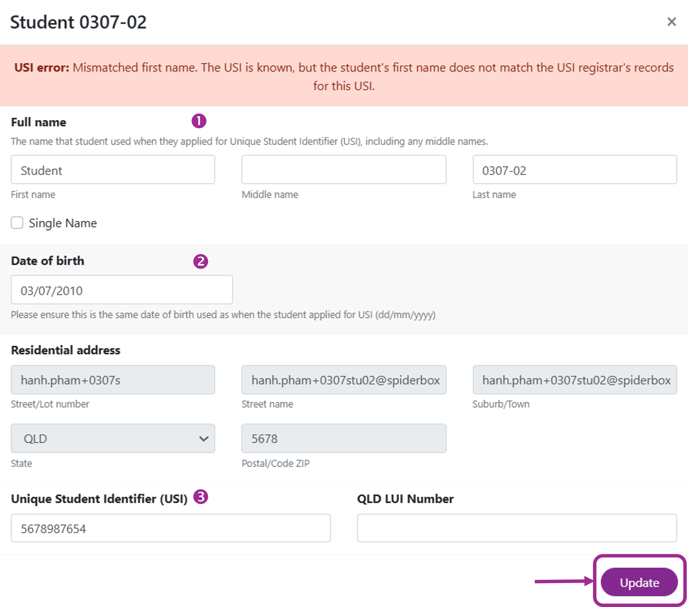
Task: Click the purple number 1 marker
Action: 199,121
